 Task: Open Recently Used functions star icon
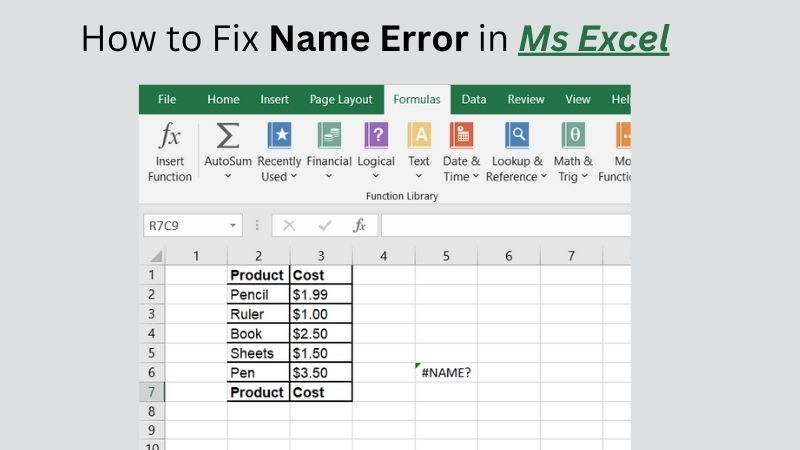(279, 135)
